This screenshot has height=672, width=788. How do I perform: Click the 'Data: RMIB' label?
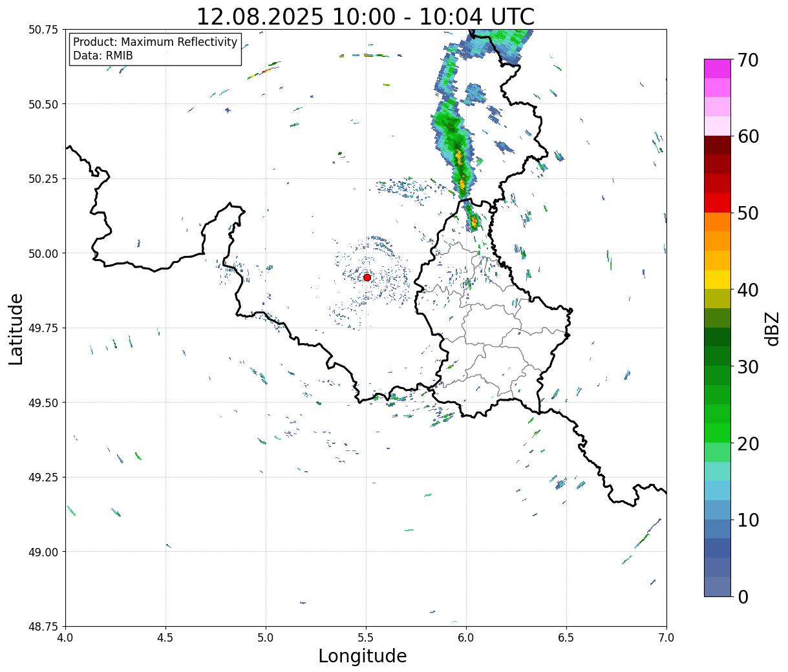click(x=103, y=56)
